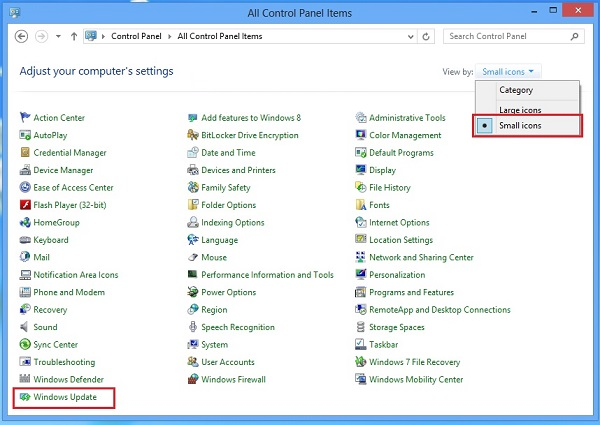This screenshot has height=425, width=600.
Task: Open the Programs and Features link
Action: point(411,293)
